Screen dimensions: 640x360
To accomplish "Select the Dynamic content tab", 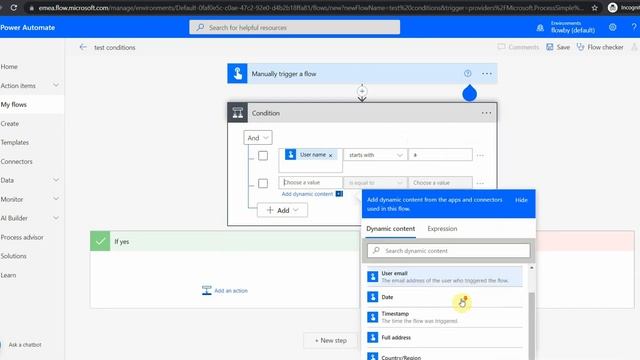I will tap(390, 229).
